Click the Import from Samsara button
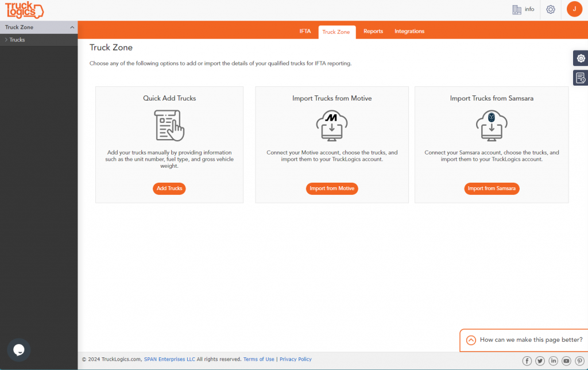This screenshot has height=370, width=588. (x=492, y=188)
